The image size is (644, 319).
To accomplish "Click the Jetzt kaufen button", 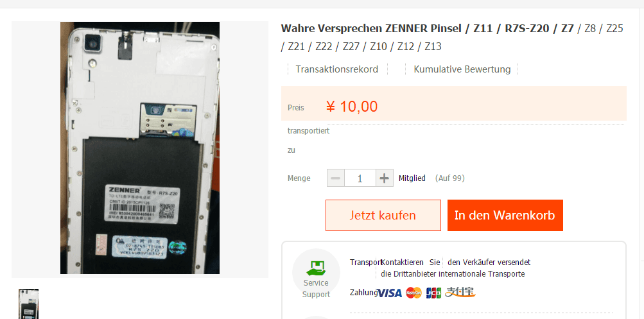I will pos(383,216).
